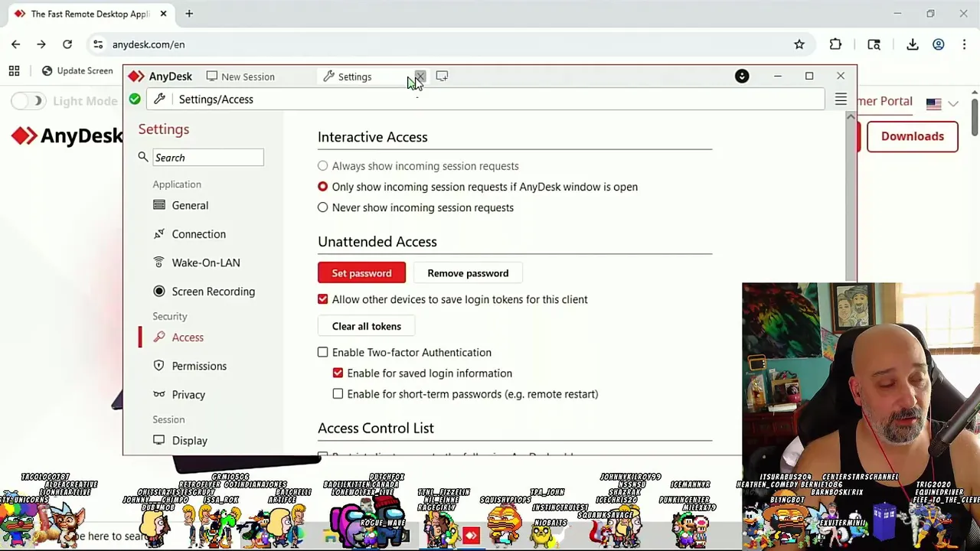Click the AnyDesk logo on webpage
Screen dimensions: 980x551
pos(67,136)
